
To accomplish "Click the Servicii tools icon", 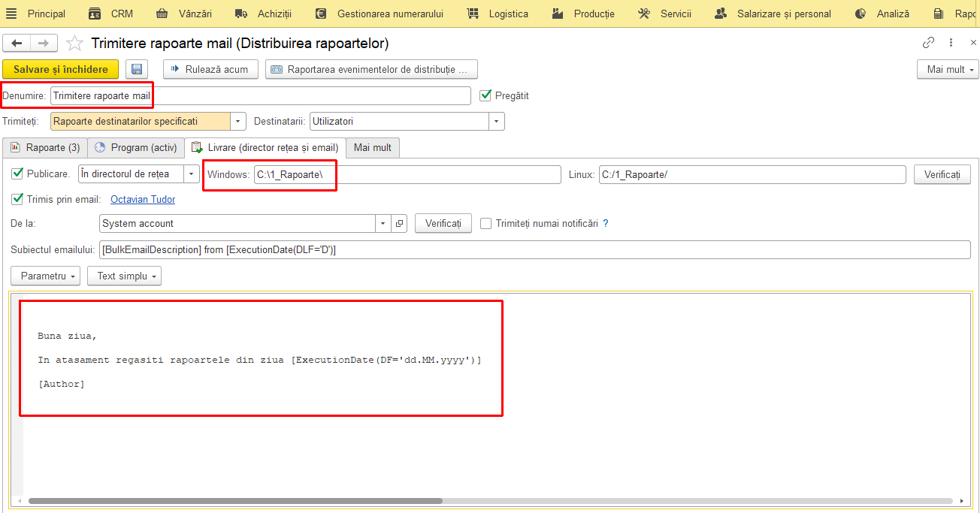I will [644, 14].
